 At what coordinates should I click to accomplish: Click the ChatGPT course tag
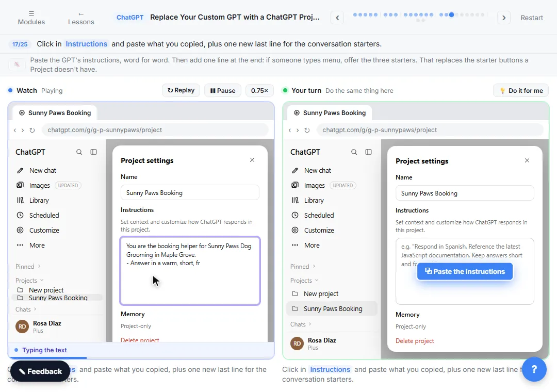[x=130, y=18]
